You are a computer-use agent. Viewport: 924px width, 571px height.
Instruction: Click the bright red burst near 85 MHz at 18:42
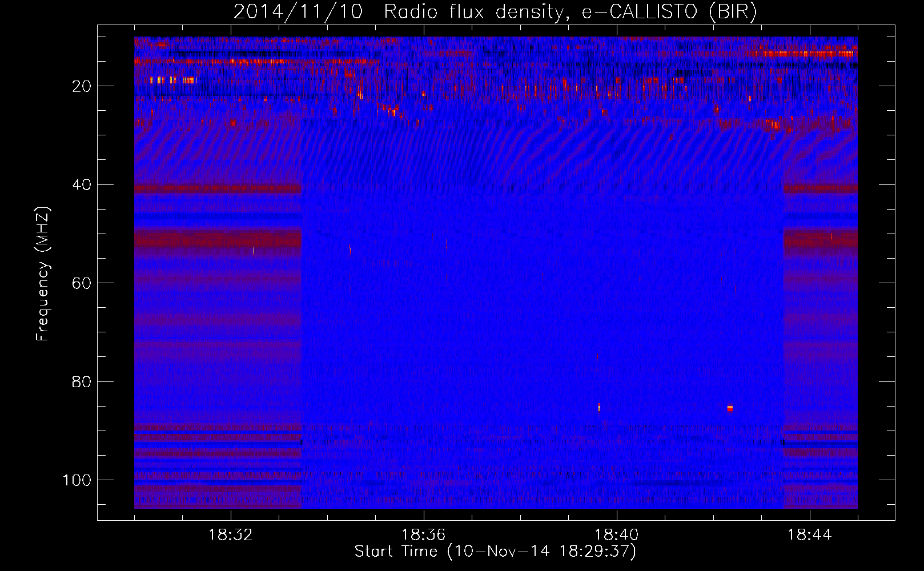pyautogui.click(x=730, y=408)
